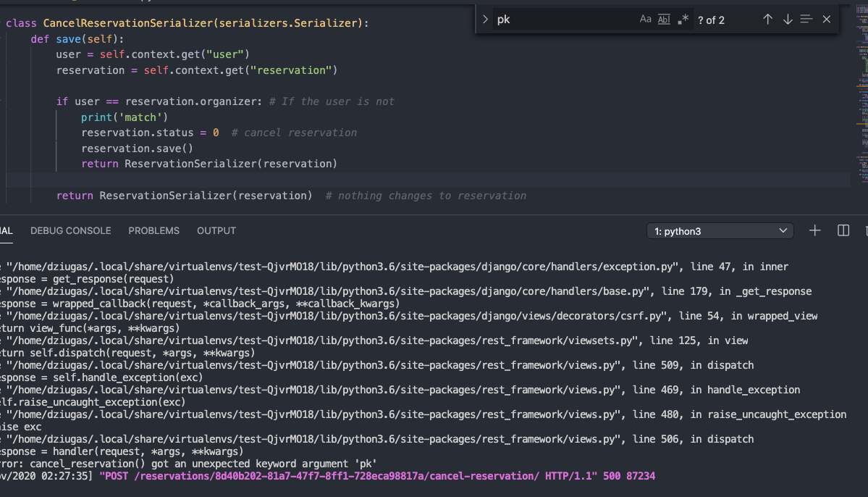Screen dimensions: 868x497
Task: Toggle Find in Selection icon
Action: pos(806,20)
